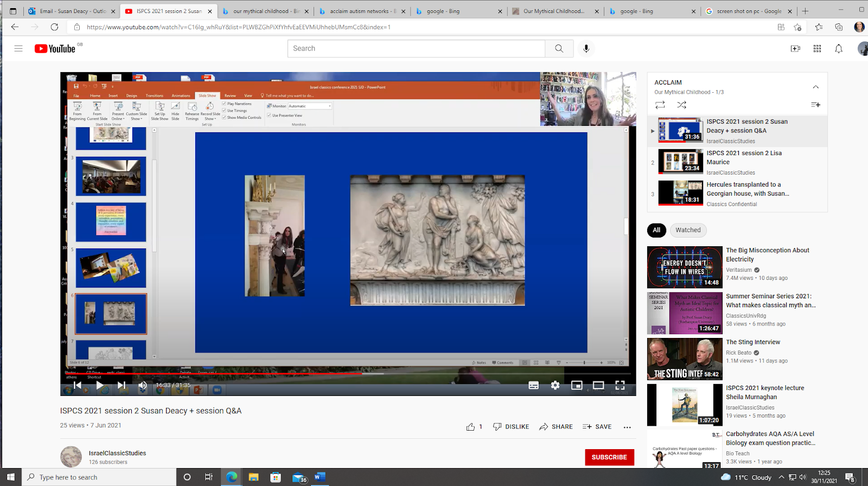
Task: Close the ISPCS 2021 session 2 tab
Action: click(x=210, y=11)
